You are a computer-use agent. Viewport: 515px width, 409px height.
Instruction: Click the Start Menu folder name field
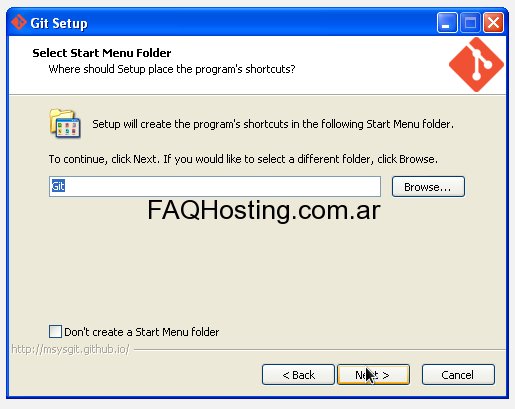pyautogui.click(x=215, y=186)
